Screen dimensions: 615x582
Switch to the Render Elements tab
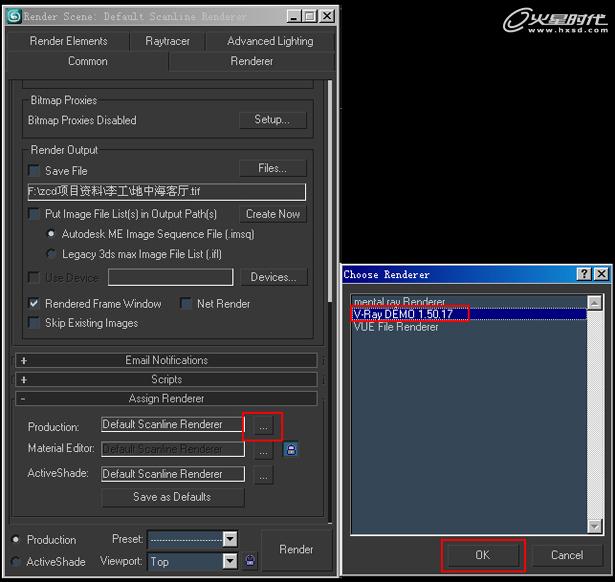pos(68,41)
